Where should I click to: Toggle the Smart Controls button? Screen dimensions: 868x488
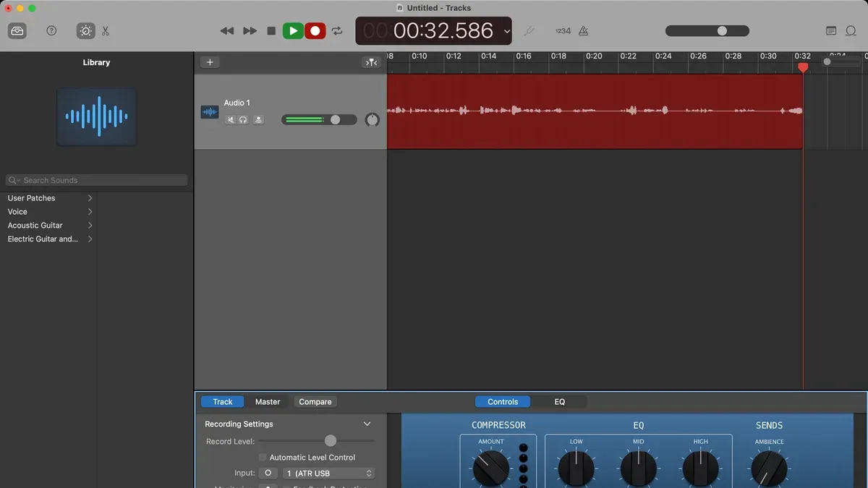[85, 31]
